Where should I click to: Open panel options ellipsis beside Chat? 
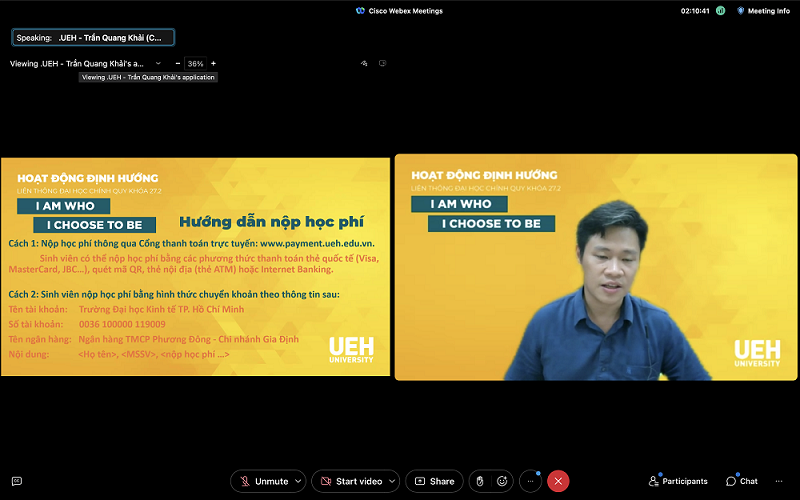point(779,481)
